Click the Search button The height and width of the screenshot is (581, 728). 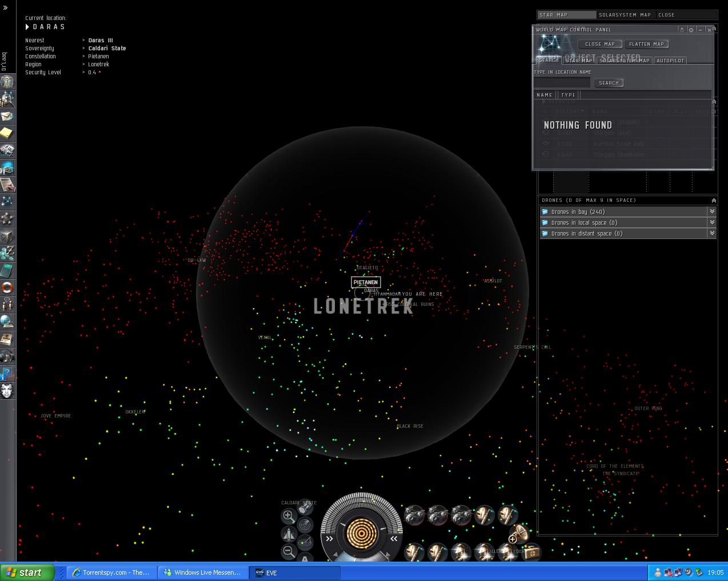tap(609, 83)
